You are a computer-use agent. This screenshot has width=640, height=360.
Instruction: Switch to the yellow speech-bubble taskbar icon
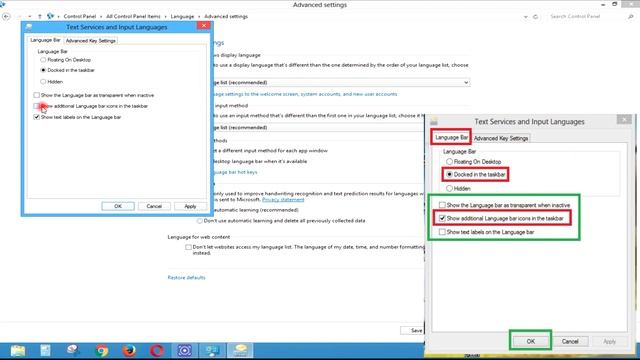(240, 350)
